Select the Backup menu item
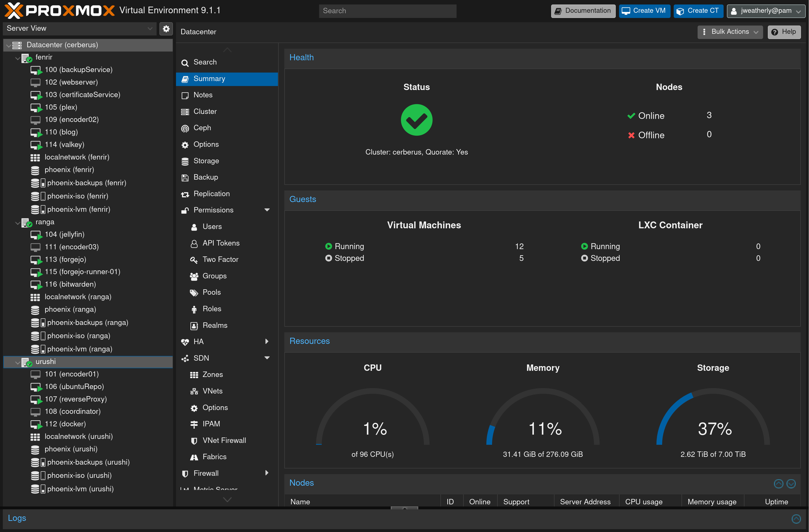Image resolution: width=809 pixels, height=532 pixels. point(206,177)
